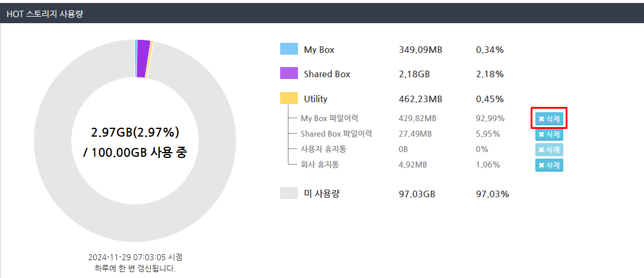Click the purple segment of the donut chart
This screenshot has width=644, height=278.
coord(142,58)
